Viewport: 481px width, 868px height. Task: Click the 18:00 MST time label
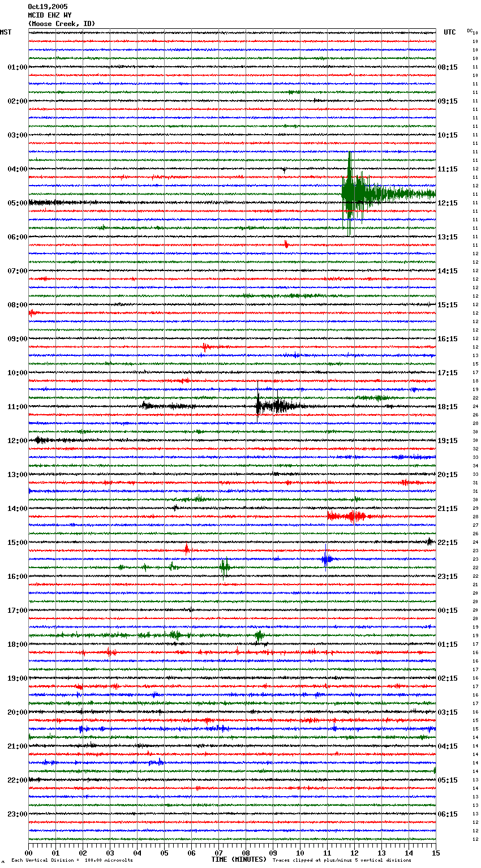point(18,644)
